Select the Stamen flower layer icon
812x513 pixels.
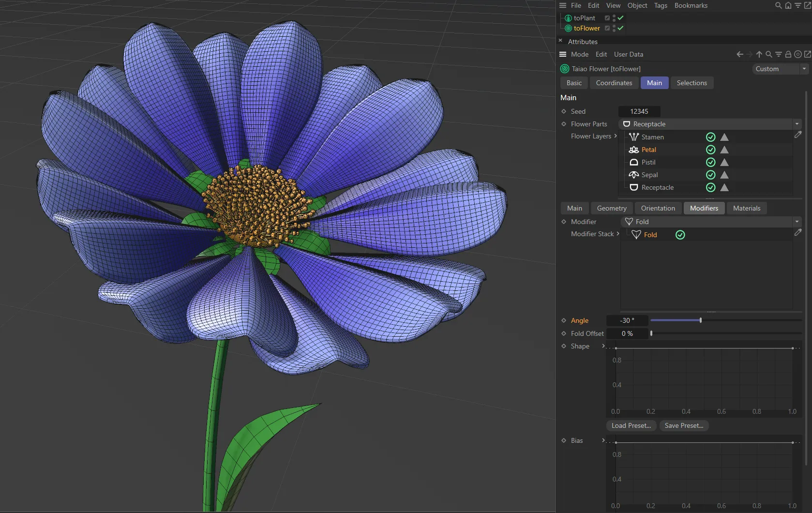click(634, 137)
